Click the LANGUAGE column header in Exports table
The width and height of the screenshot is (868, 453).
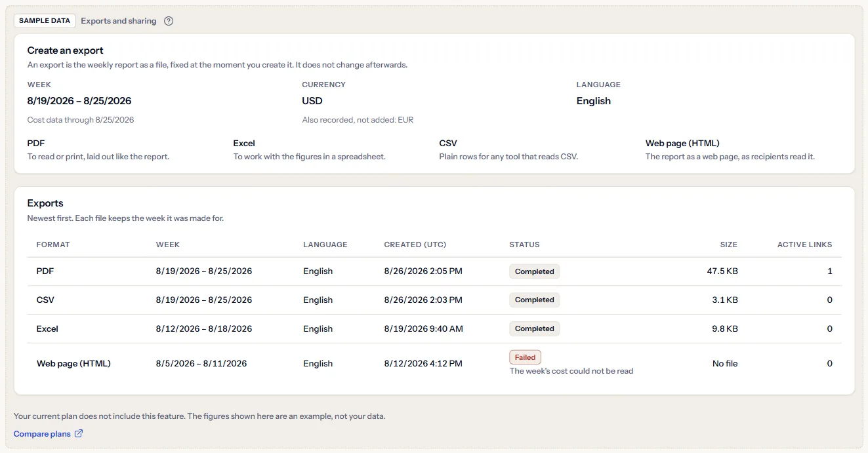[x=325, y=245]
